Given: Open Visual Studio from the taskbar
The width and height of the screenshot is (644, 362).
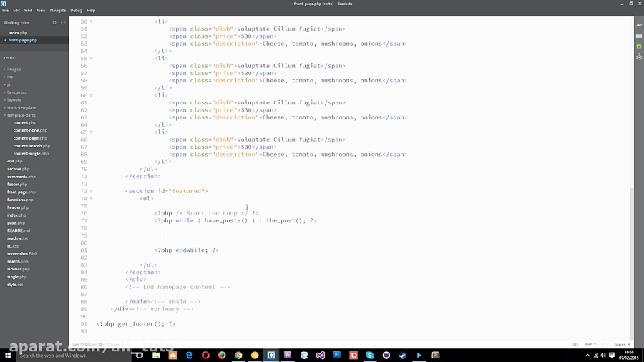Looking at the screenshot, I should (x=321, y=356).
